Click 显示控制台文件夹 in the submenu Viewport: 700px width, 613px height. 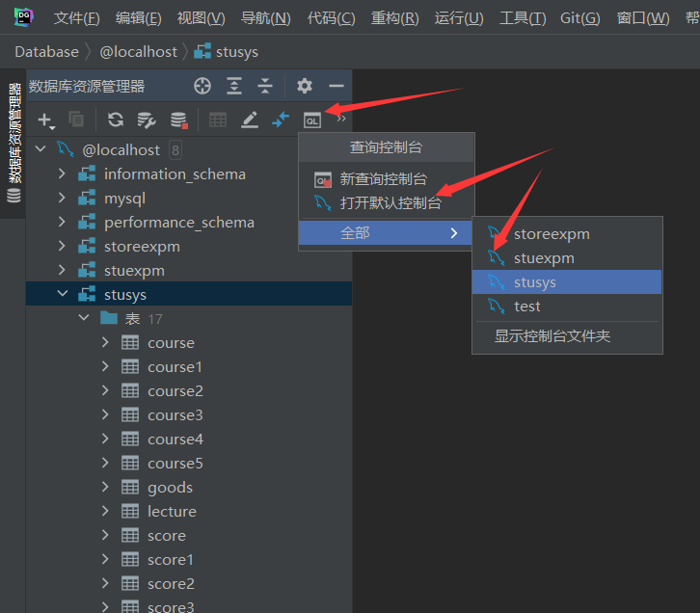[552, 336]
